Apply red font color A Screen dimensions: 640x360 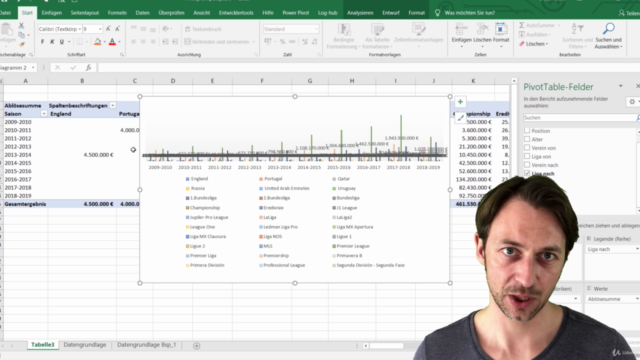(112, 42)
